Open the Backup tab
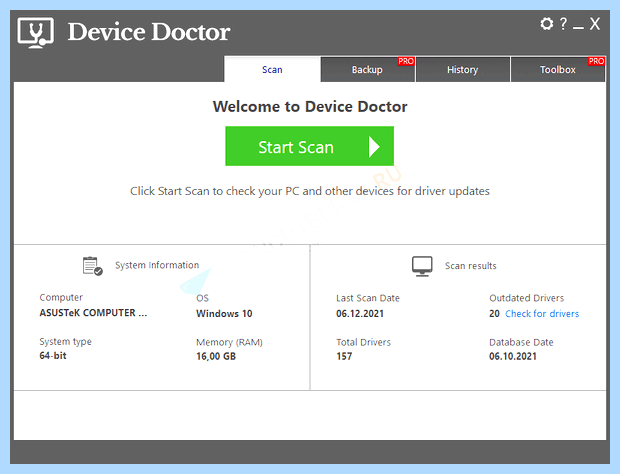 click(367, 70)
